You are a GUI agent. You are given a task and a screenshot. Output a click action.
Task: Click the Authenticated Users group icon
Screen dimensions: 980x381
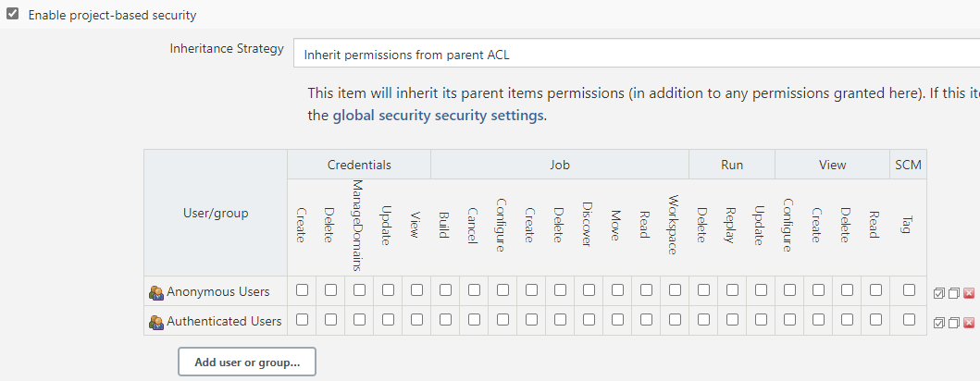155,322
